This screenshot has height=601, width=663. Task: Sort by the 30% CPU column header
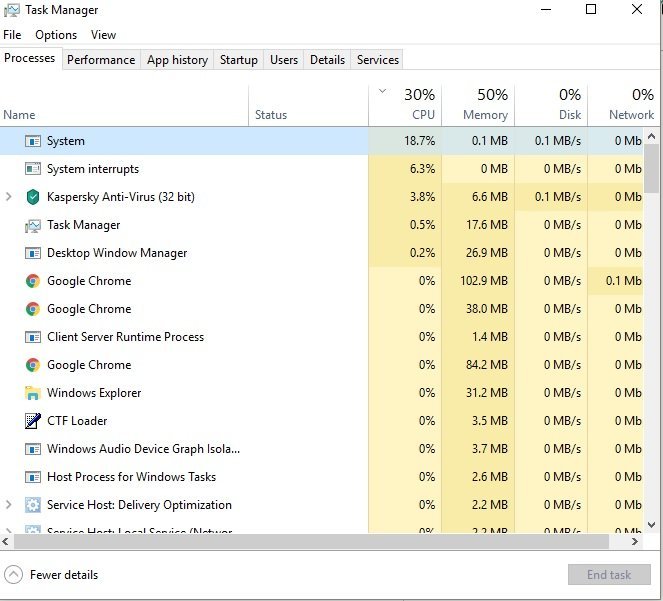tap(405, 106)
